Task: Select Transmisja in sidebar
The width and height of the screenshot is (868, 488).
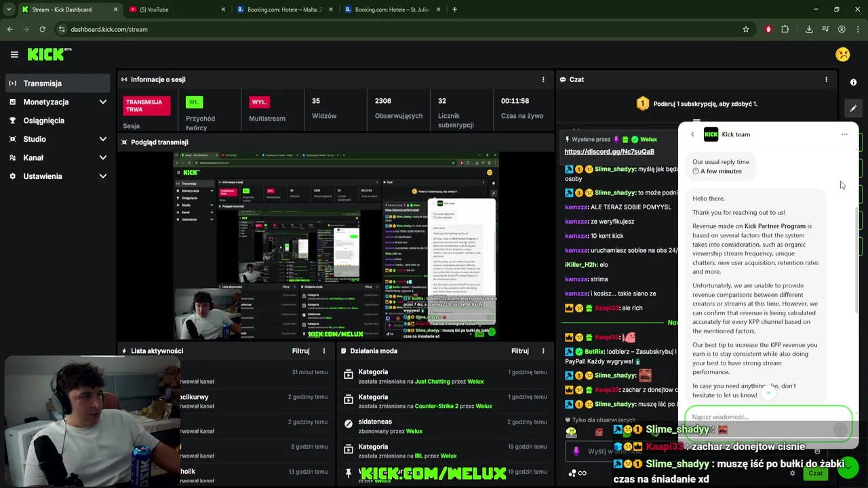Action: (58, 83)
